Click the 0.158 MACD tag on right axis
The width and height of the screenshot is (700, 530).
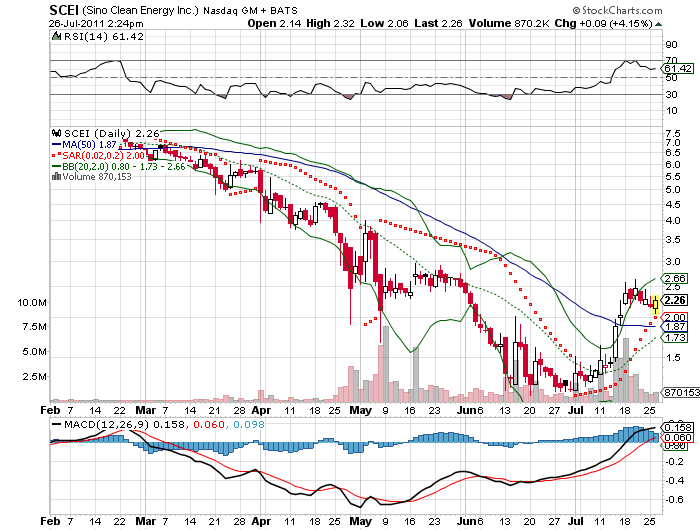tap(679, 427)
